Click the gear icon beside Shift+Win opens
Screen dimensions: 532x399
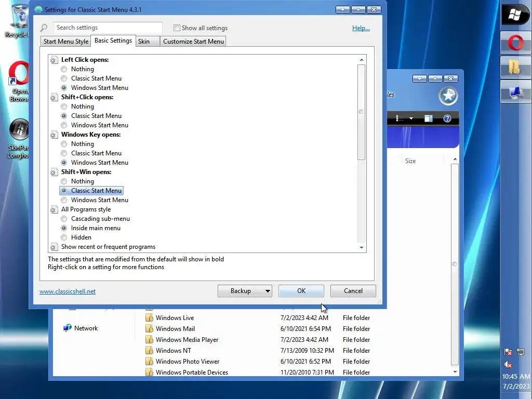pos(54,172)
